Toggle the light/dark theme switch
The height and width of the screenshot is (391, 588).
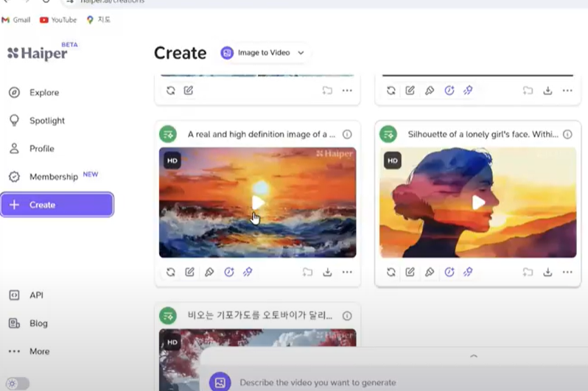pyautogui.click(x=18, y=384)
